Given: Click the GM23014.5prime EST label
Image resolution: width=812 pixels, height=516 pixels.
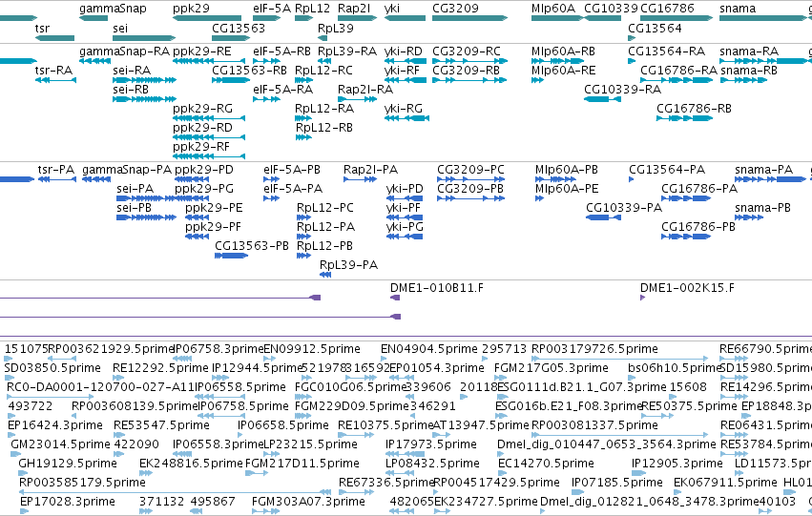Looking at the screenshot, I should click(x=60, y=444).
